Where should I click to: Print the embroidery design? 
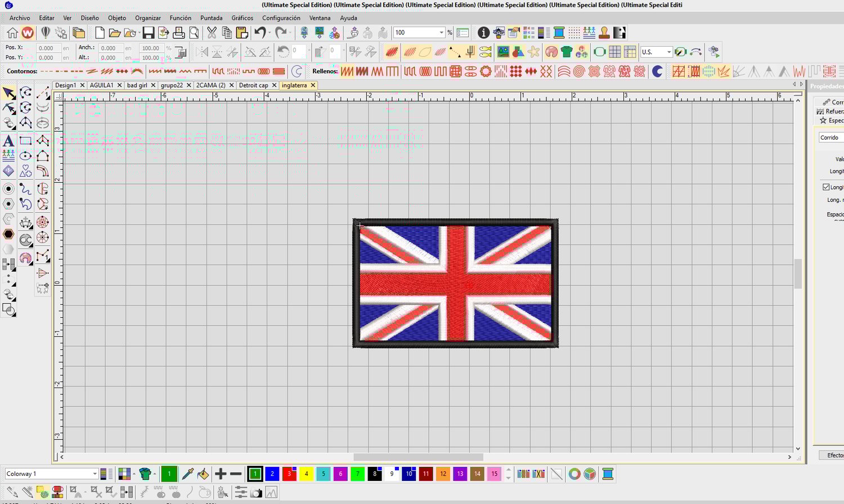pyautogui.click(x=179, y=33)
